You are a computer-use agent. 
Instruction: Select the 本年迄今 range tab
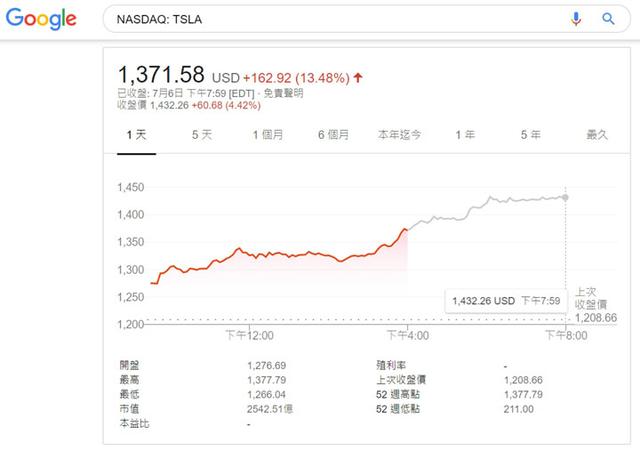399,134
